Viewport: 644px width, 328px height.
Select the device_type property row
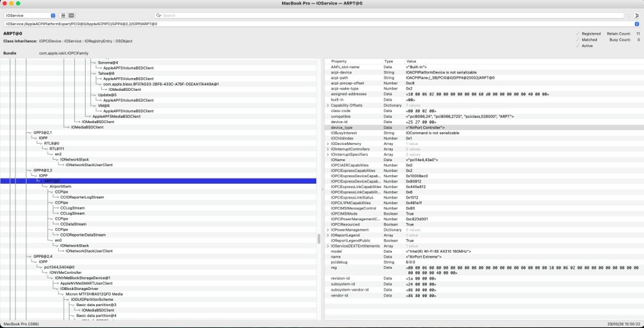484,128
